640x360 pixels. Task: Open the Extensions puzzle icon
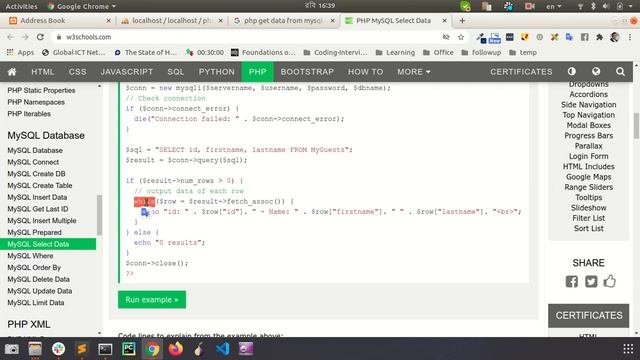pos(599,37)
